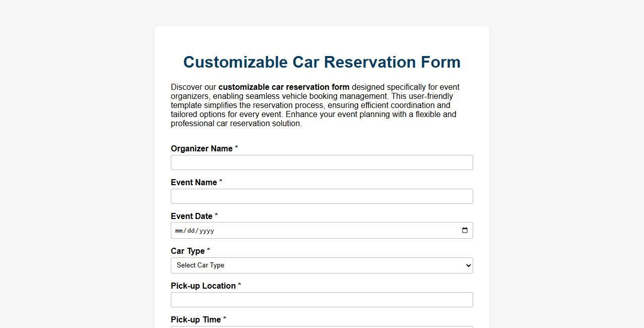644x328 pixels.
Task: Focus the Pick-up Time input field
Action: [x=321, y=327]
